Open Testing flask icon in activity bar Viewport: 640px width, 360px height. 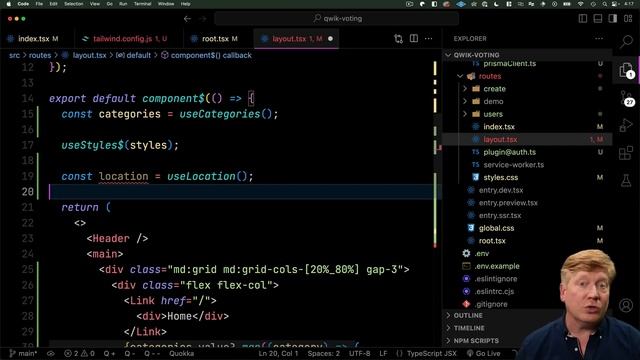tap(626, 180)
